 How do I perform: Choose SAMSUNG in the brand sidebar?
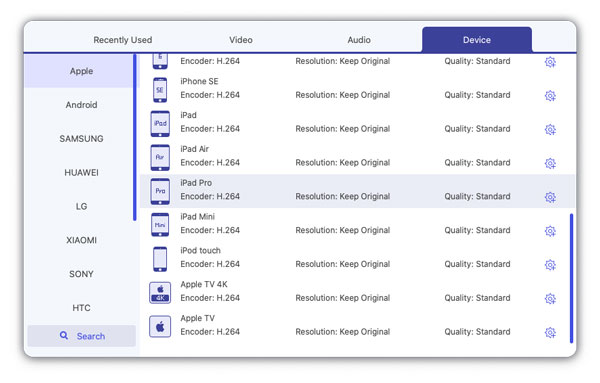point(81,139)
